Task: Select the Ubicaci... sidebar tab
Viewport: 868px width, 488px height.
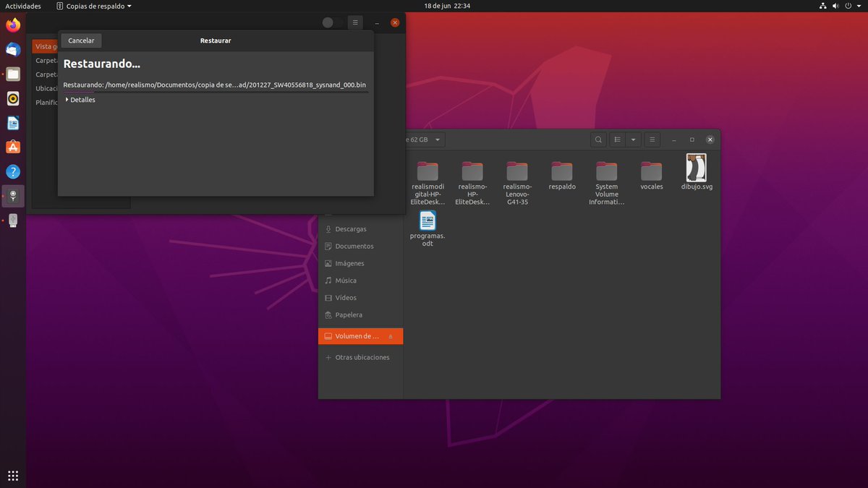Action: [x=46, y=88]
